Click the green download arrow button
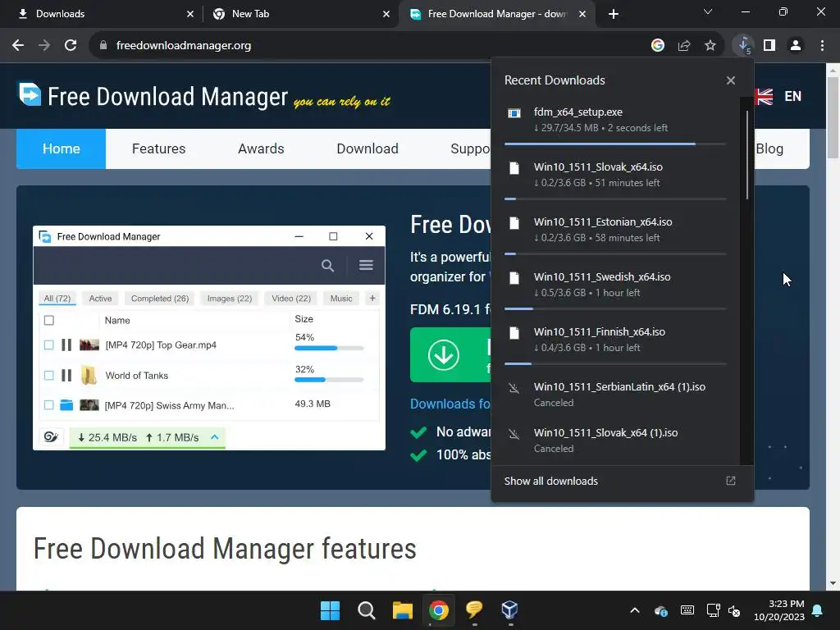Image resolution: width=840 pixels, height=630 pixels. coord(444,354)
